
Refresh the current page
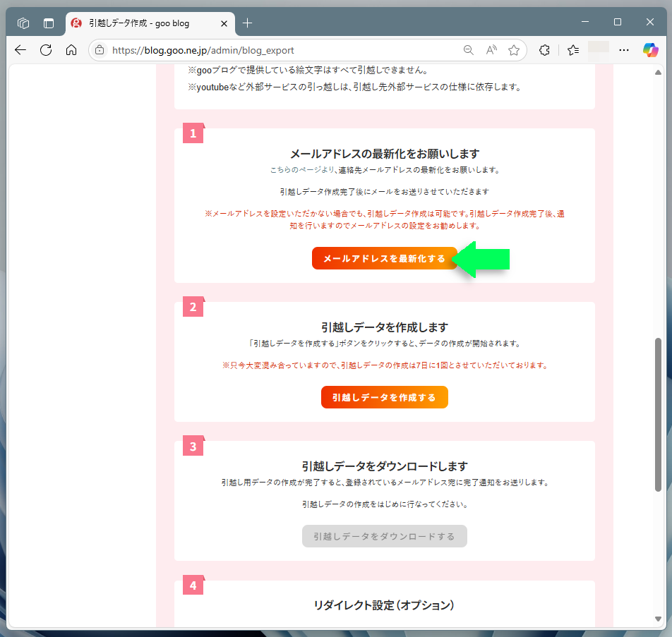click(x=46, y=50)
